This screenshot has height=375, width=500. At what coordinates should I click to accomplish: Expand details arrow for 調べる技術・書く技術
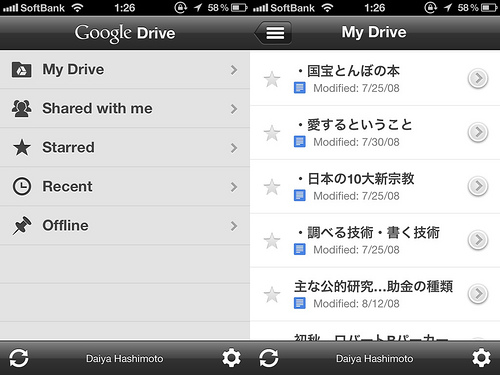478,240
